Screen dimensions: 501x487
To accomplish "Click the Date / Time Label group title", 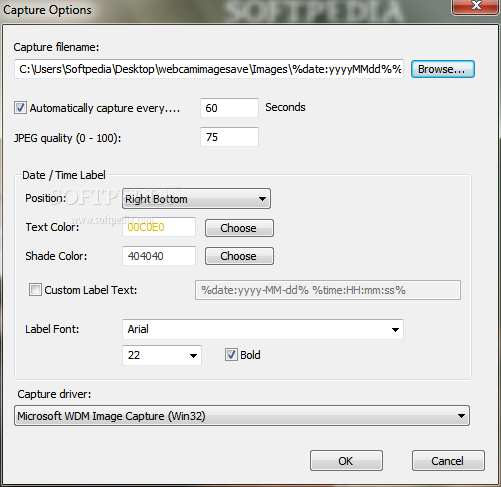I will tap(64, 175).
